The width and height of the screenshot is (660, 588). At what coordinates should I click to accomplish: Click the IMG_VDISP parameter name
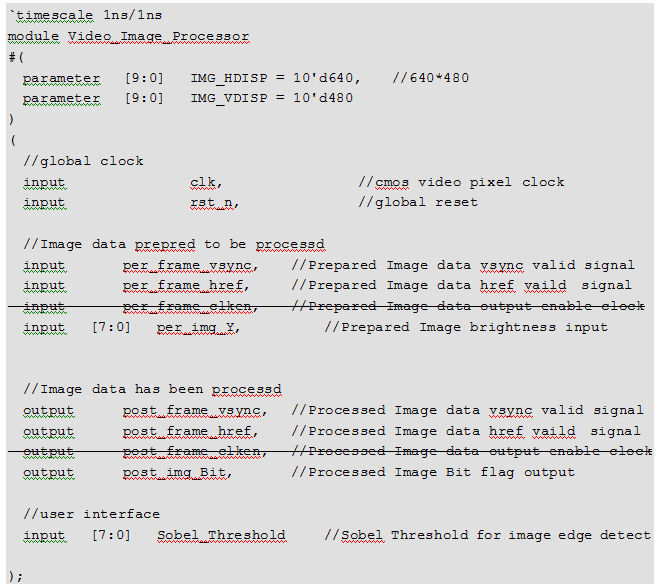(229, 98)
